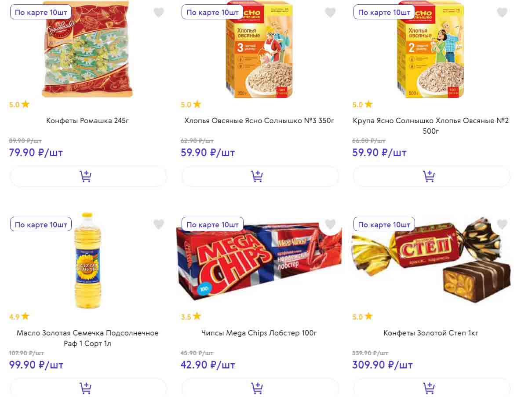Like Mega Chips Лобстер with heart
This screenshot has width=532, height=397.
(330, 225)
